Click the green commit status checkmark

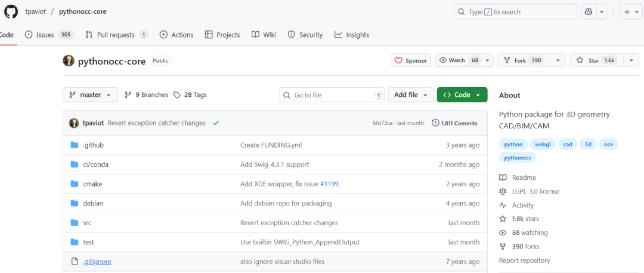pyautogui.click(x=216, y=122)
